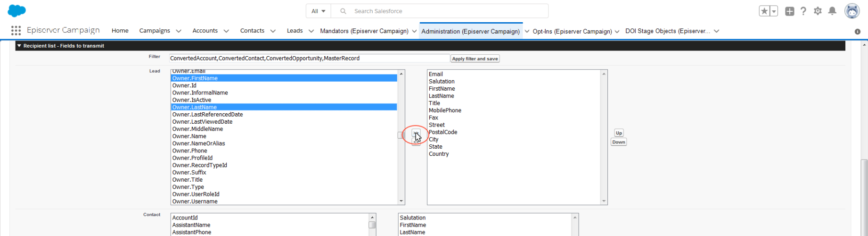
Task: Click the Filter text input field
Action: (309, 59)
